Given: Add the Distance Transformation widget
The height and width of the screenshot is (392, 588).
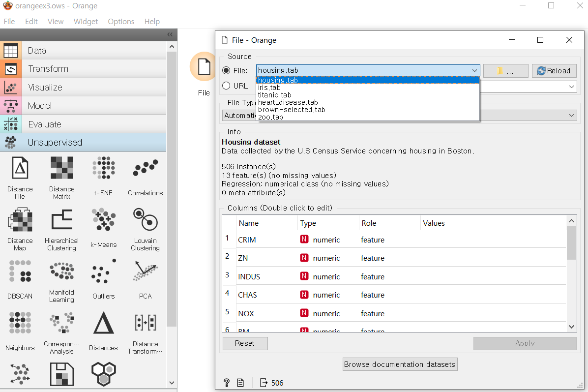Looking at the screenshot, I should (145, 332).
